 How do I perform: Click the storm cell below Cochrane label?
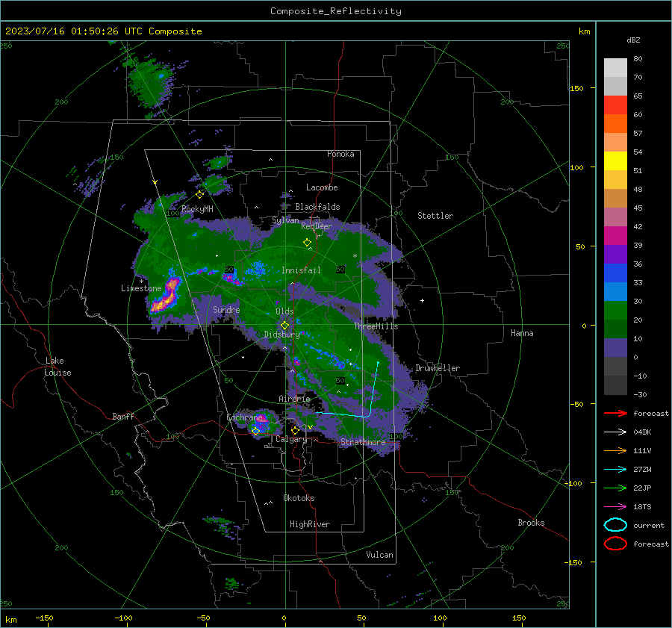tap(261, 423)
